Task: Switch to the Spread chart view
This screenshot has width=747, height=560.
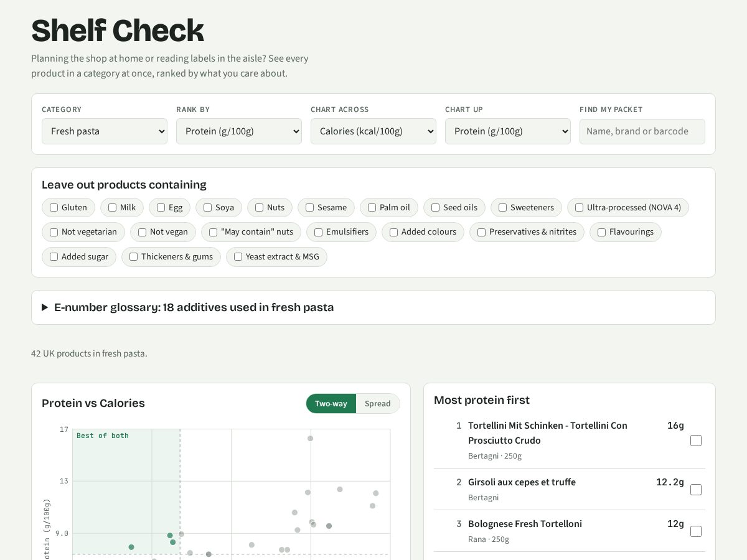Action: pyautogui.click(x=378, y=404)
